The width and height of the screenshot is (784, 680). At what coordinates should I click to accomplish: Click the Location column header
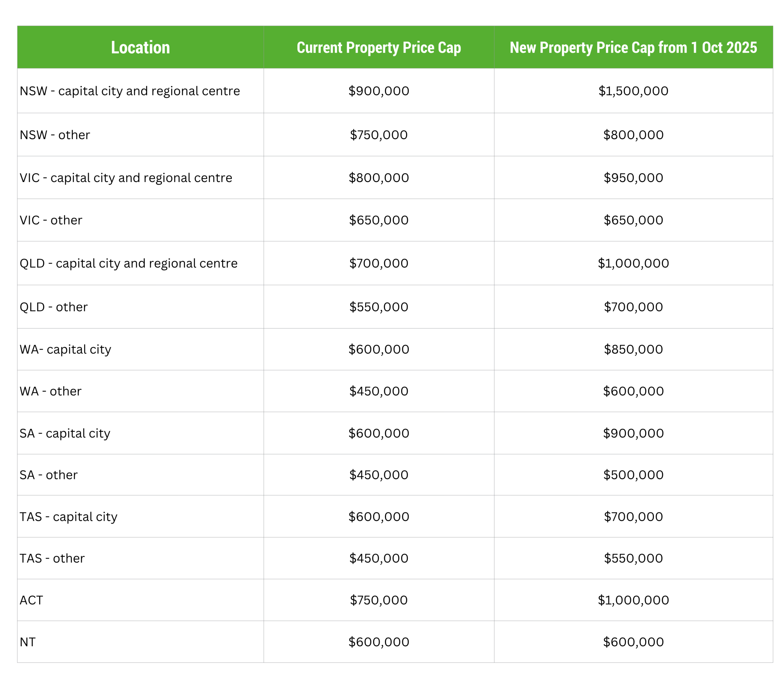click(x=140, y=47)
